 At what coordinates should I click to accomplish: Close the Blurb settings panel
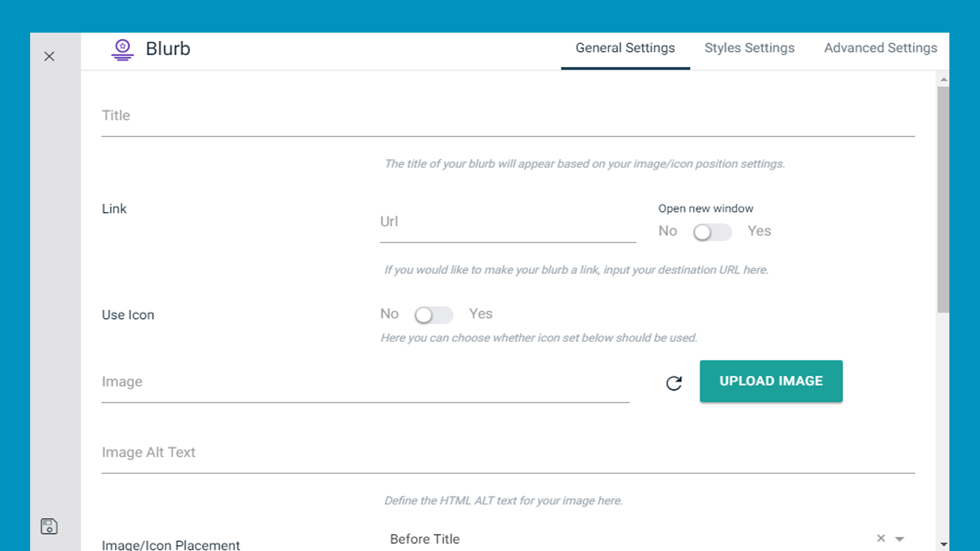[x=49, y=56]
